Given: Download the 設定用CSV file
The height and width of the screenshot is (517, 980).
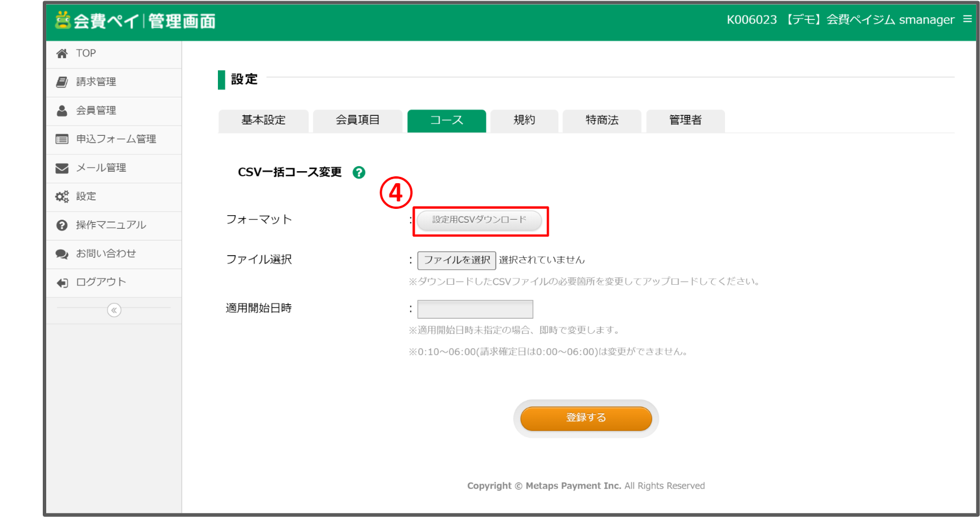Looking at the screenshot, I should point(480,221).
